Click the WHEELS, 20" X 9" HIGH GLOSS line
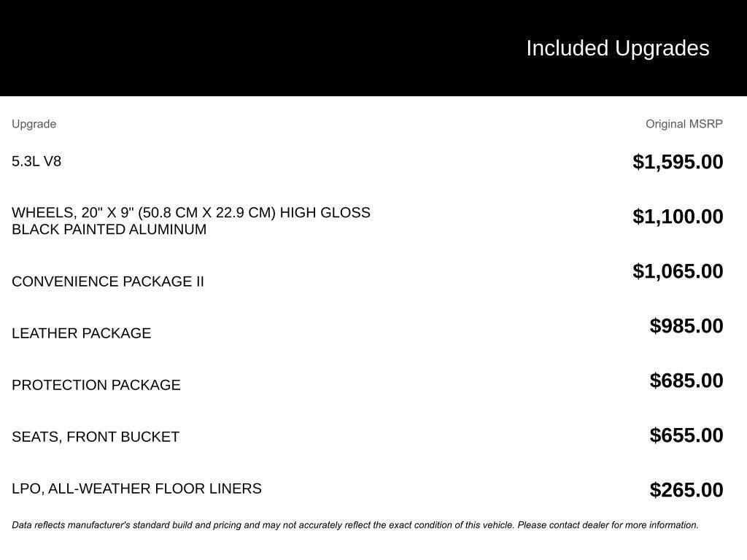747x560 pixels. click(x=191, y=213)
